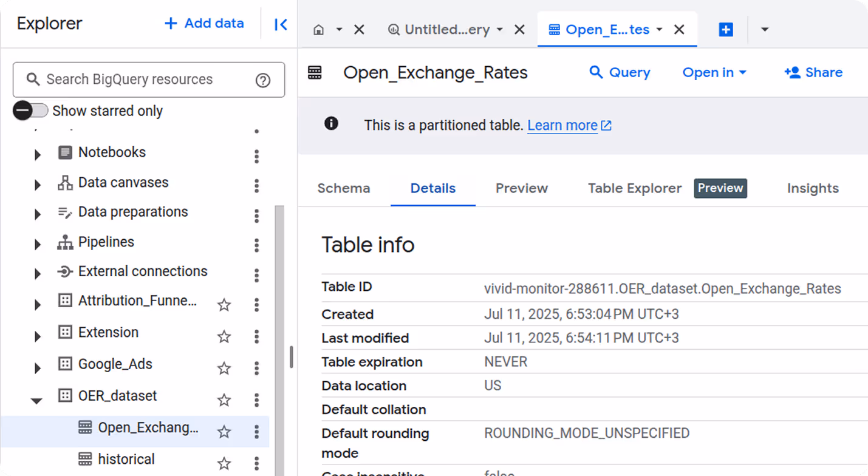Open more options for Notebooks
The image size is (868, 476).
coord(256,157)
